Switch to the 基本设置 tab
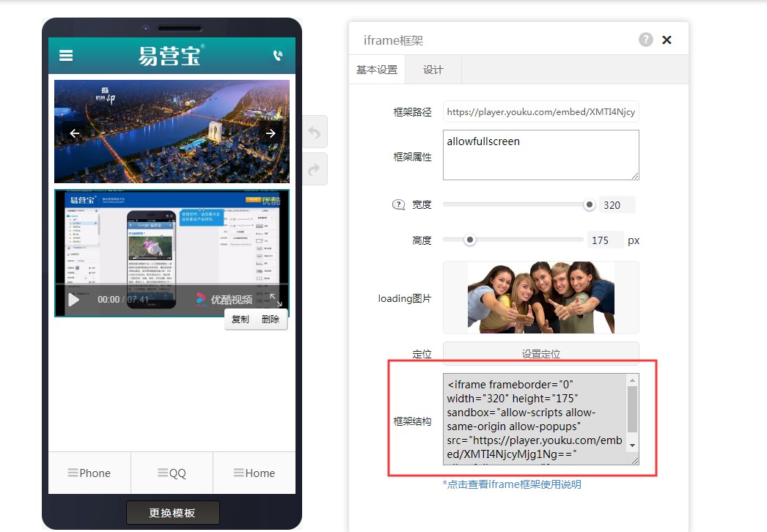The width and height of the screenshot is (767, 532). point(377,70)
